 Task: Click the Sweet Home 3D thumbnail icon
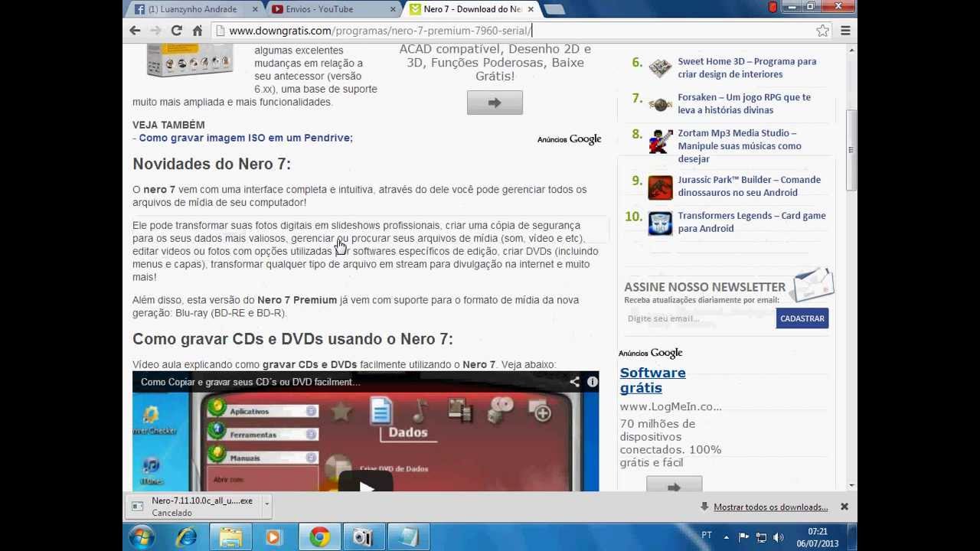pos(660,67)
